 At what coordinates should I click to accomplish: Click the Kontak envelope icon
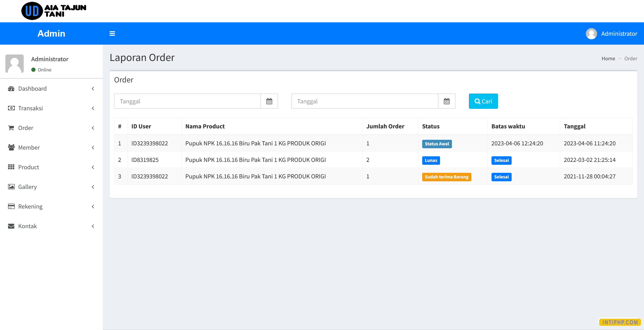click(x=11, y=226)
